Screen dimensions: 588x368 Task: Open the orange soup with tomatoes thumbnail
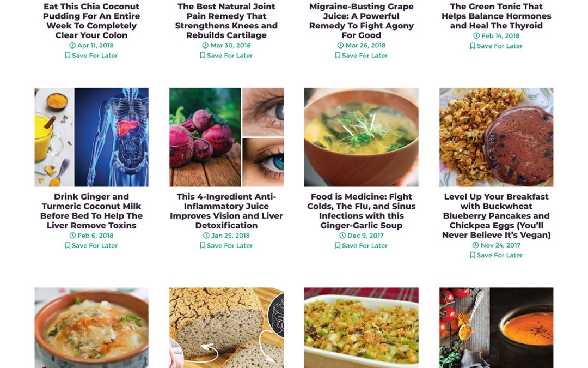(497, 328)
